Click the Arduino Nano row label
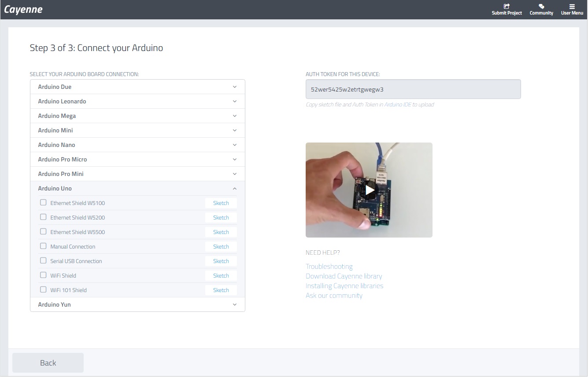This screenshot has width=588, height=377. tap(56, 145)
